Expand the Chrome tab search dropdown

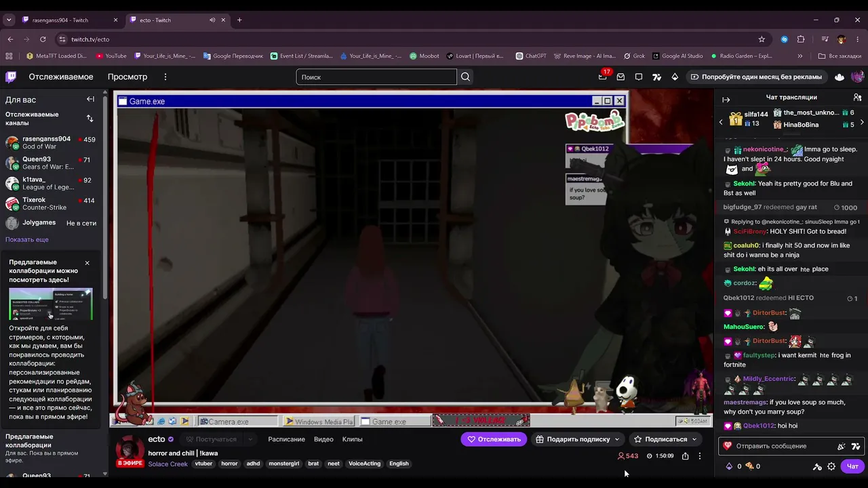9,20
